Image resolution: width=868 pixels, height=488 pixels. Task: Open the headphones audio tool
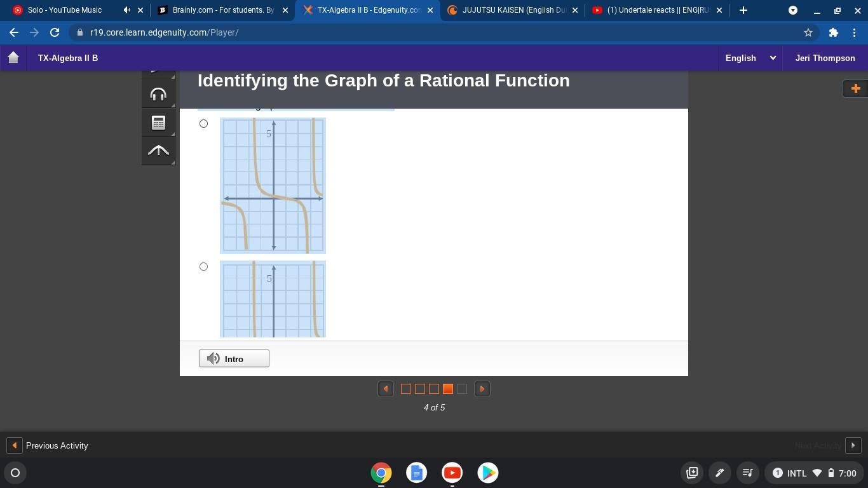(x=158, y=95)
